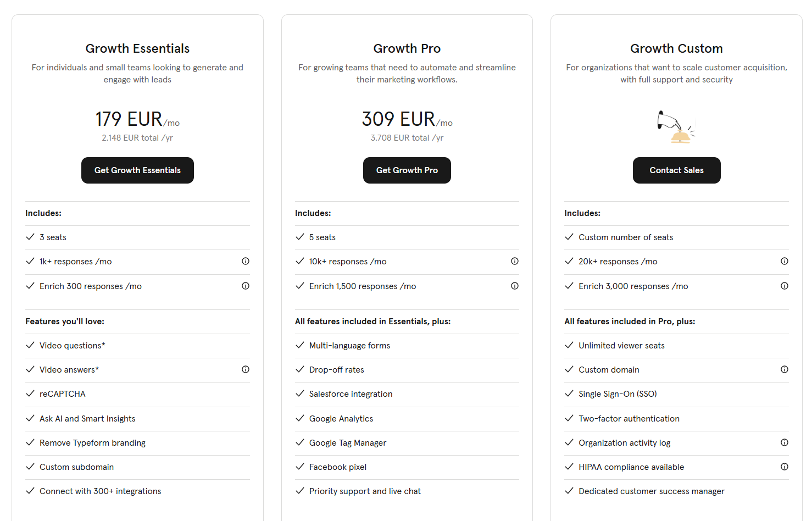Click info icon for Enrich 1,500 responses
Image resolution: width=812 pixels, height=521 pixels.
(515, 286)
